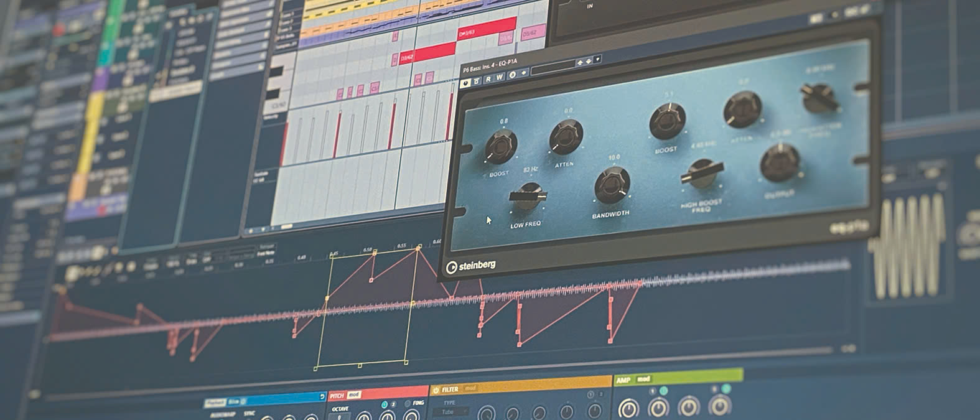Click the low-band Boost knob
This screenshot has height=420, width=980.
pos(501,146)
